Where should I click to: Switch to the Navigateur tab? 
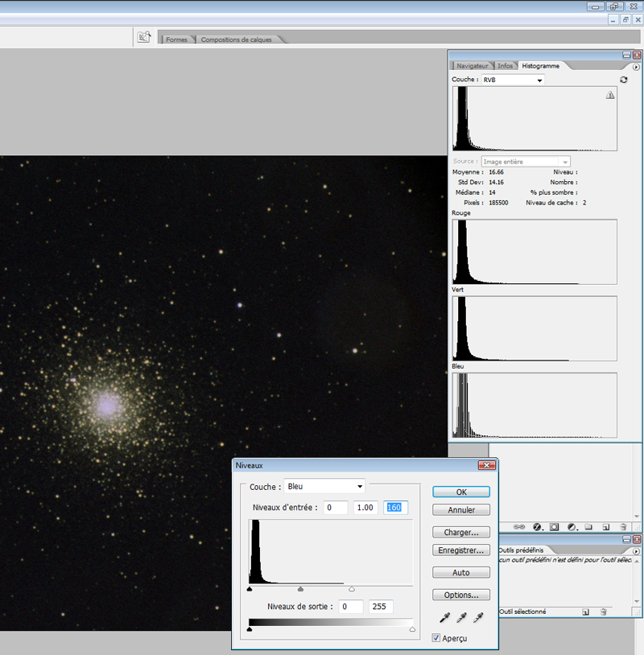tap(472, 66)
